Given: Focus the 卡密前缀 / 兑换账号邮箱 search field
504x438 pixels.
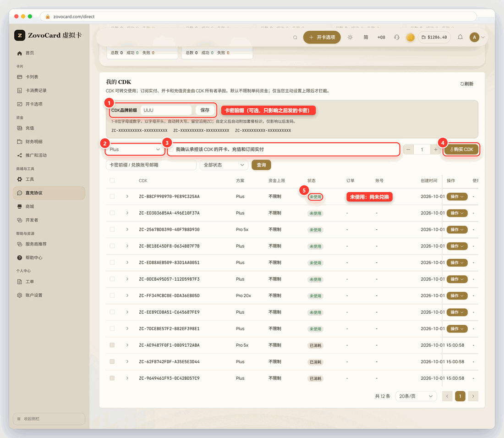Looking at the screenshot, I should coord(151,165).
